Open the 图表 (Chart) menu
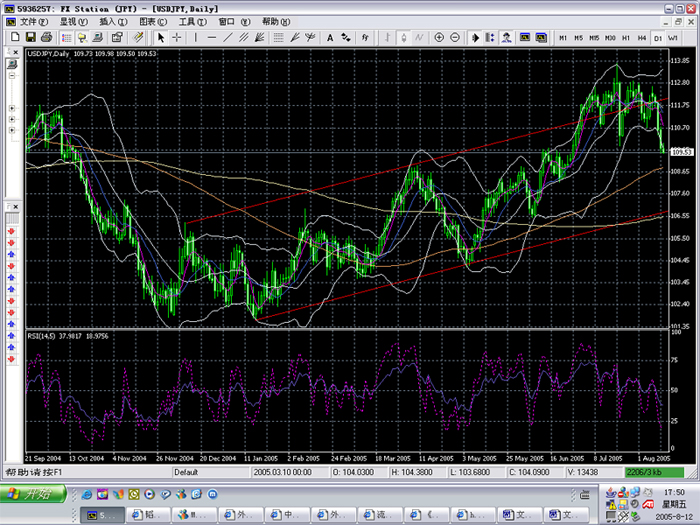700x525 pixels. coord(153,21)
